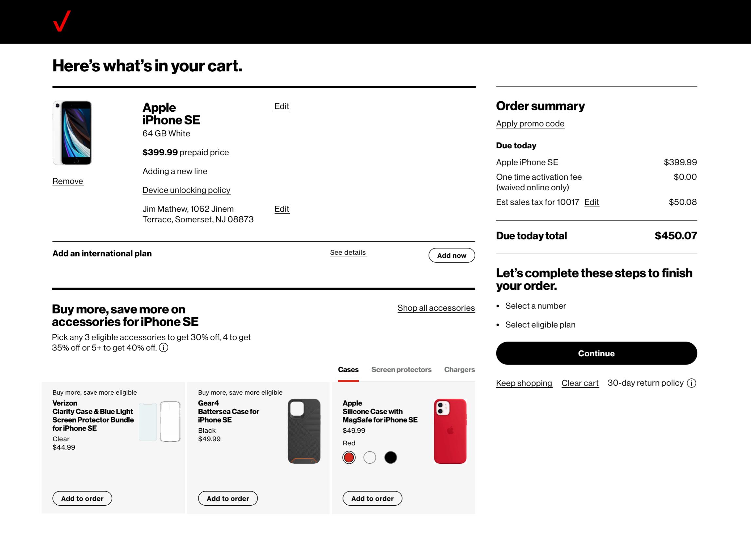751x560 pixels.
Task: Click the Verizon checkmark logo
Action: (x=62, y=21)
